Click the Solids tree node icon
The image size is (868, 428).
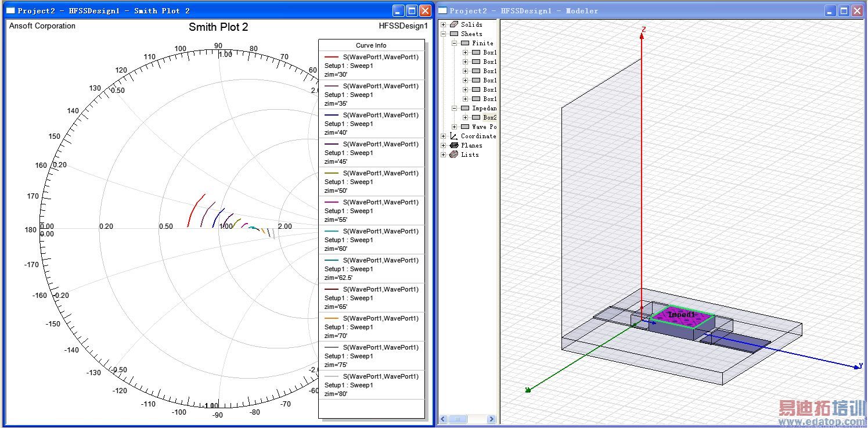click(454, 24)
